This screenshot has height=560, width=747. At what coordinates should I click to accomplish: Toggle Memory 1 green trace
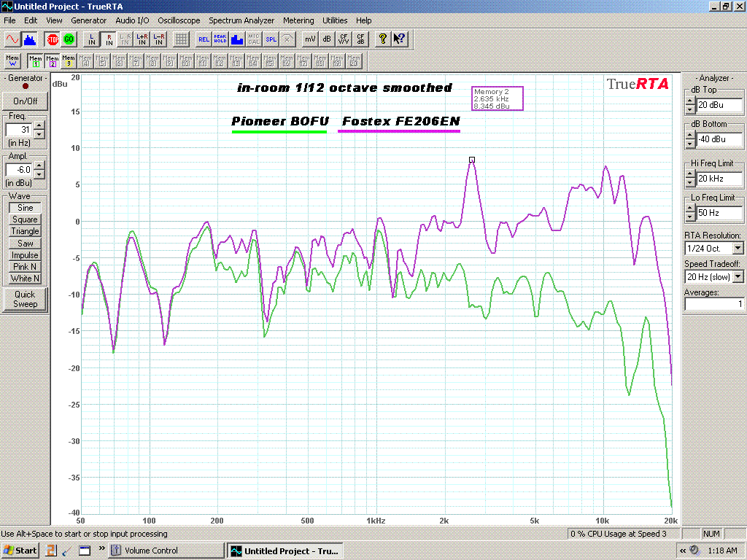pos(35,61)
